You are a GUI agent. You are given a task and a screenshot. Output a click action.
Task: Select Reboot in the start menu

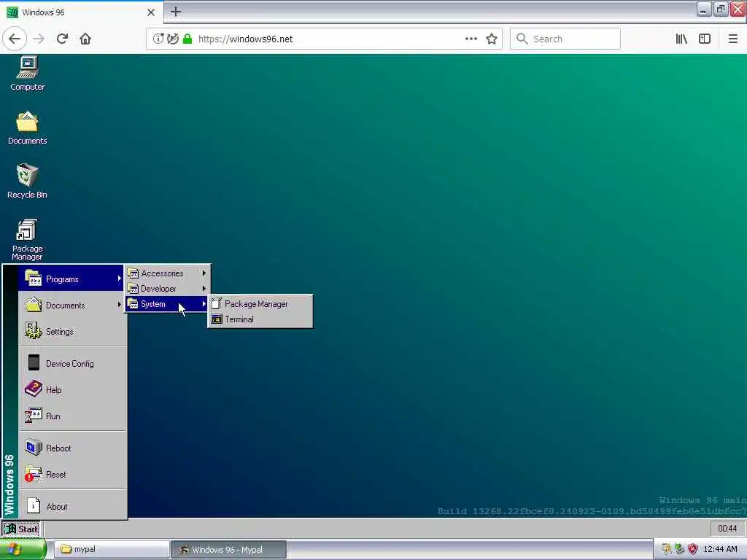[x=71, y=448]
